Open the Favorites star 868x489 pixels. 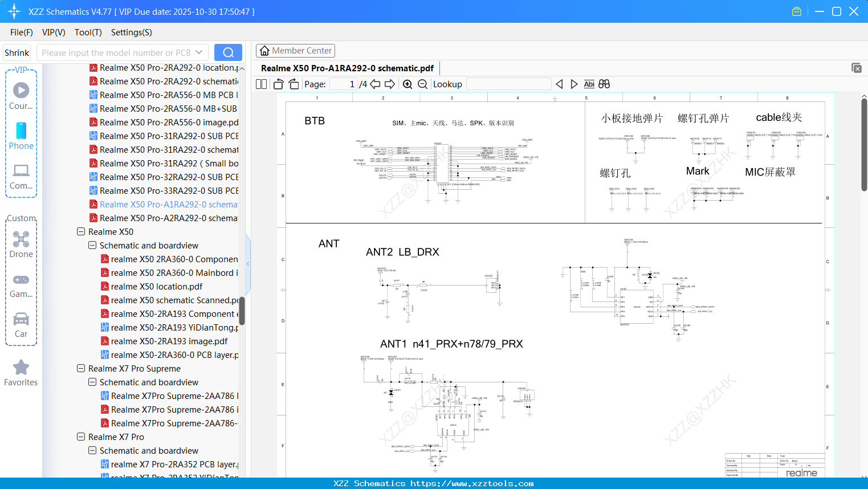click(x=21, y=373)
